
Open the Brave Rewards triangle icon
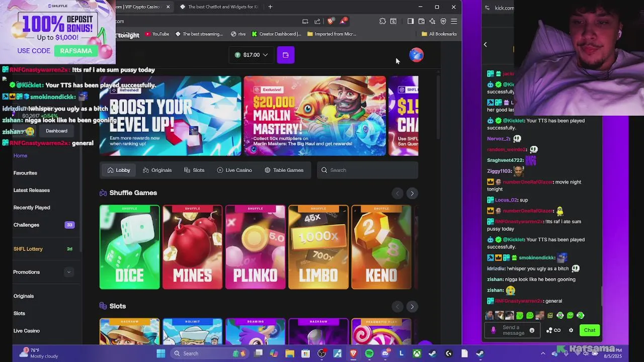(343, 21)
